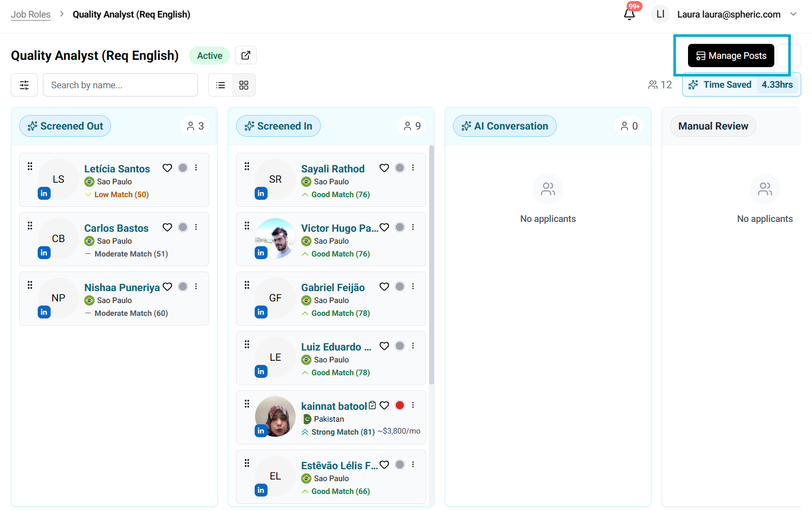This screenshot has height=511, width=812.
Task: Open the filter settings icon
Action: pyautogui.click(x=24, y=85)
